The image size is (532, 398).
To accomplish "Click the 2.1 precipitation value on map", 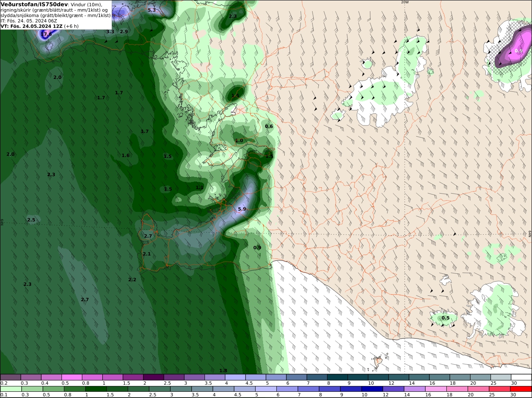I will click(x=147, y=254).
